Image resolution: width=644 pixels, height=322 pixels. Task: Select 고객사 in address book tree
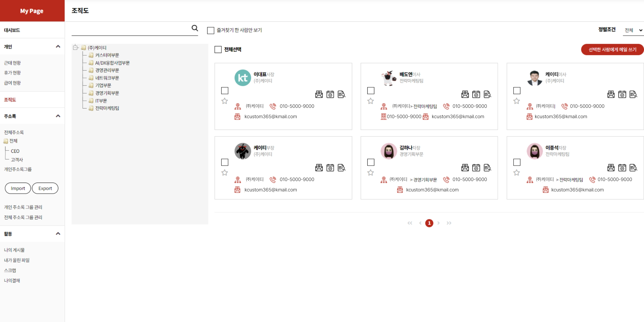click(x=17, y=159)
